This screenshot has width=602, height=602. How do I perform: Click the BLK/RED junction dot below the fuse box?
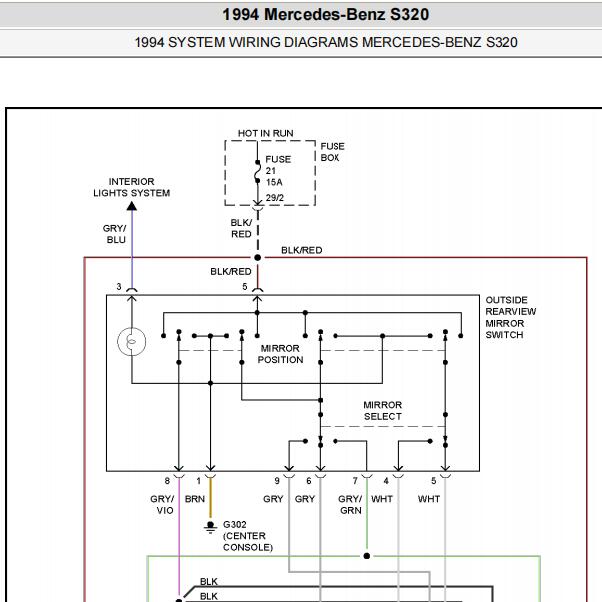[258, 258]
